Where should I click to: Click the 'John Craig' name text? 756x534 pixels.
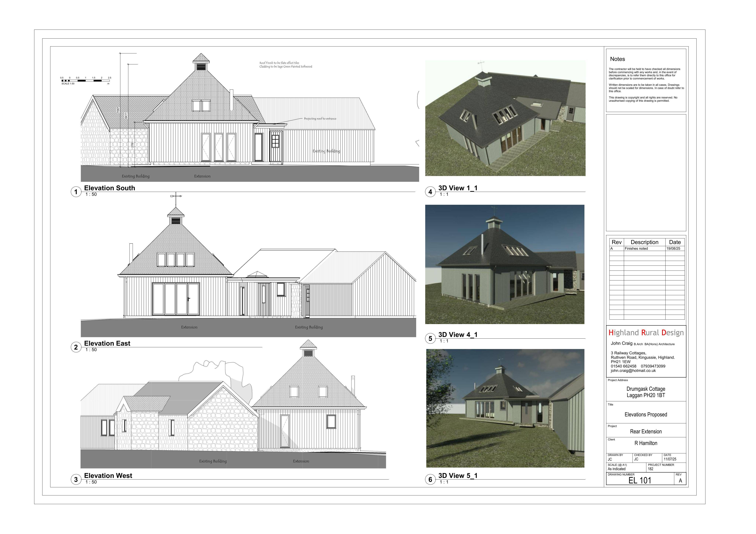click(622, 343)
